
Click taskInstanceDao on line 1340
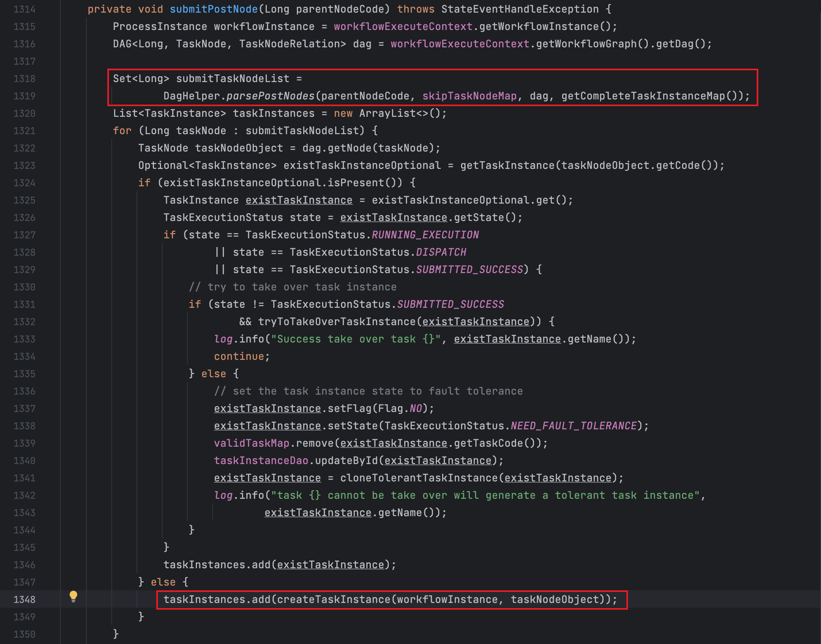pos(261,461)
